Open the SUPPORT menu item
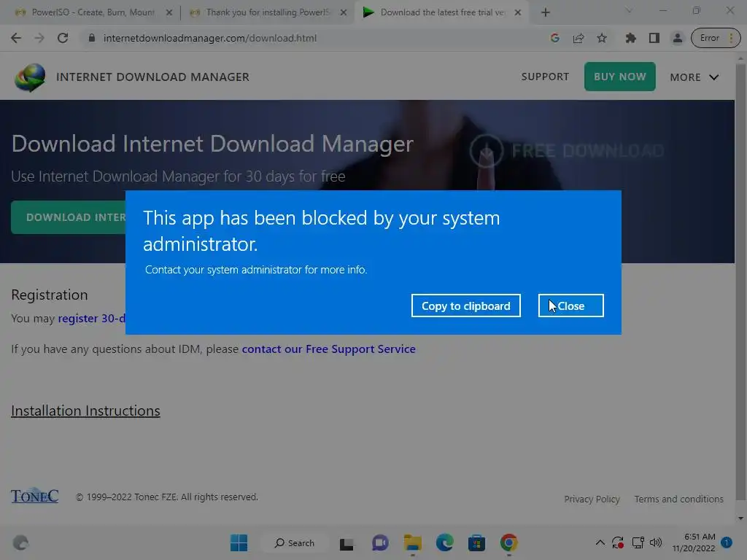 point(545,77)
